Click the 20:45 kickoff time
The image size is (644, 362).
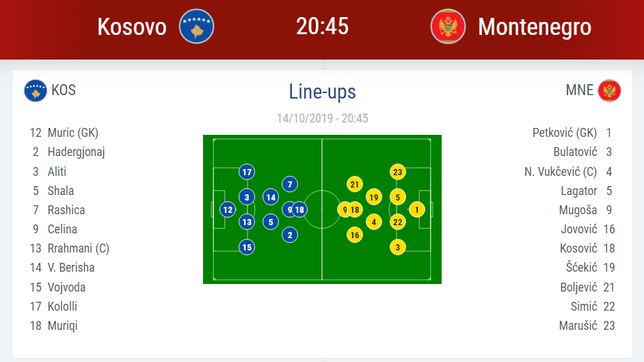point(323,26)
